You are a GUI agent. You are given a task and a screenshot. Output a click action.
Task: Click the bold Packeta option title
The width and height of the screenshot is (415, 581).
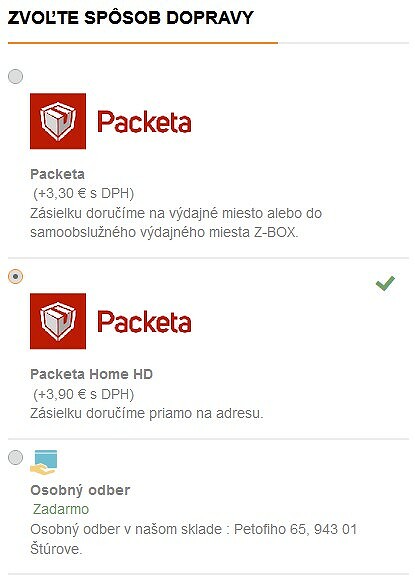[x=57, y=174]
